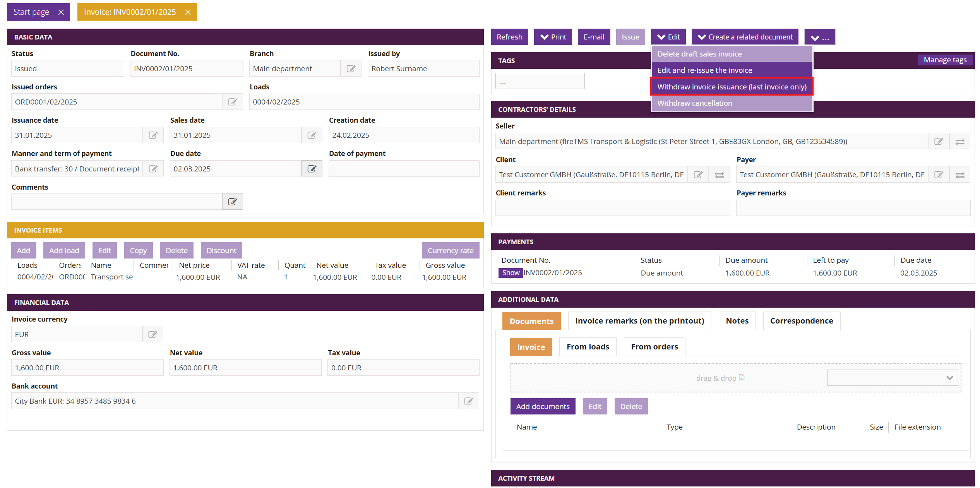Switch to the Correspondence tab

coord(801,321)
